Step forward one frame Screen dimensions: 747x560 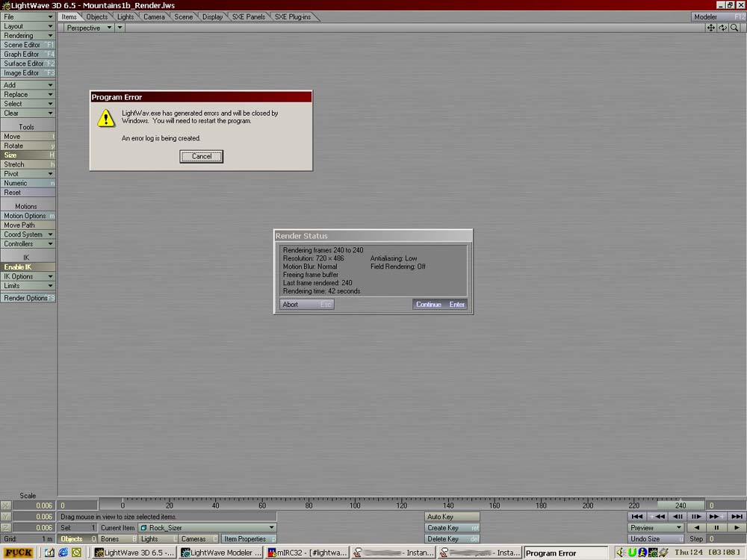pyautogui.click(x=696, y=516)
